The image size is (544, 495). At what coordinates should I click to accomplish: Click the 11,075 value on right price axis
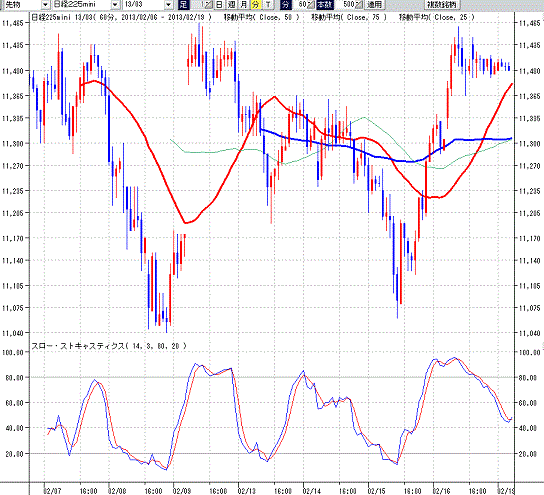coord(529,308)
